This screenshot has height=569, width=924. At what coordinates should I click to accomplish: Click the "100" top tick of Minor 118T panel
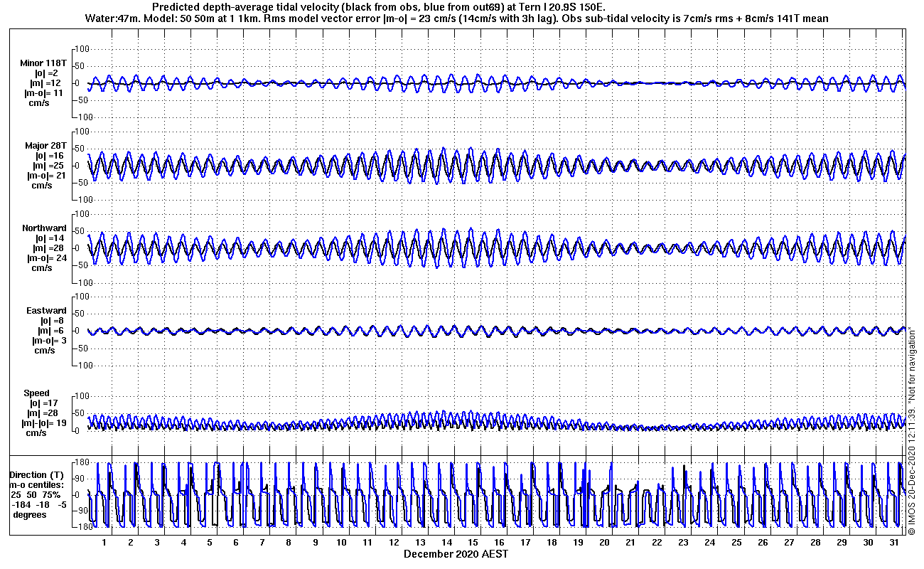point(81,48)
